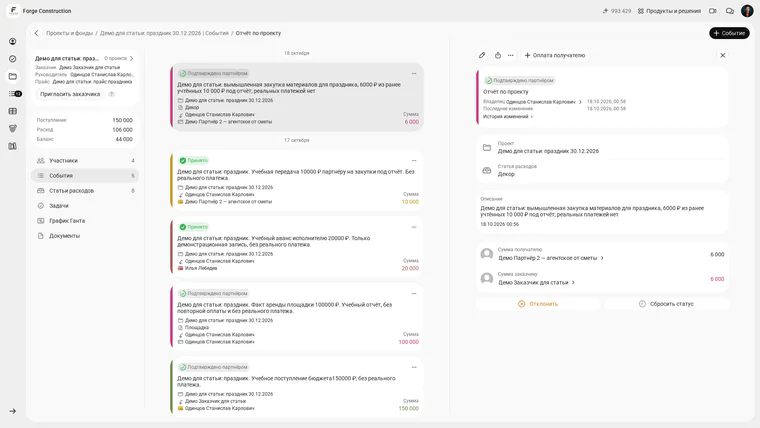Open the profile icon in left sidebar
This screenshot has width=760, height=428.
[13, 42]
